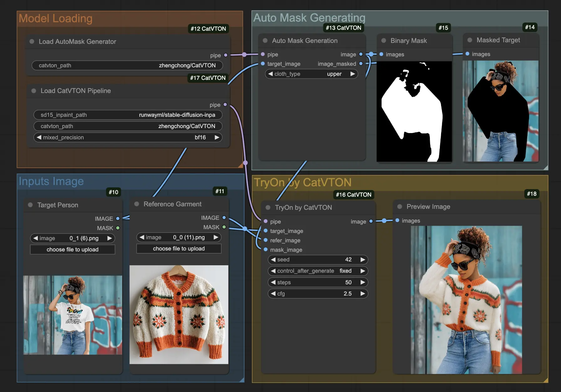Collapse the Load CatVTON Pipeline node dot
Image resolution: width=561 pixels, height=392 pixels.
click(33, 91)
